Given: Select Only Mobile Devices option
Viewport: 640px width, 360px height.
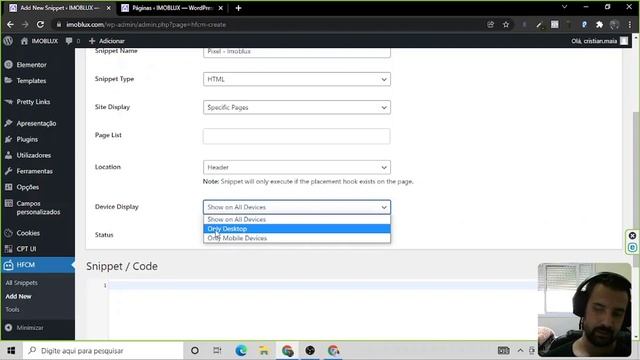Looking at the screenshot, I should (297, 238).
